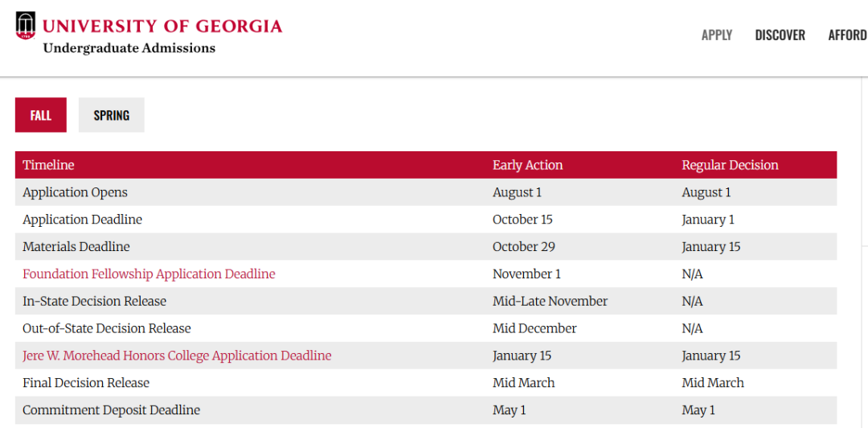This screenshot has width=868, height=428.
Task: Open Foundation Fellowship Application Deadline link
Action: [149, 274]
